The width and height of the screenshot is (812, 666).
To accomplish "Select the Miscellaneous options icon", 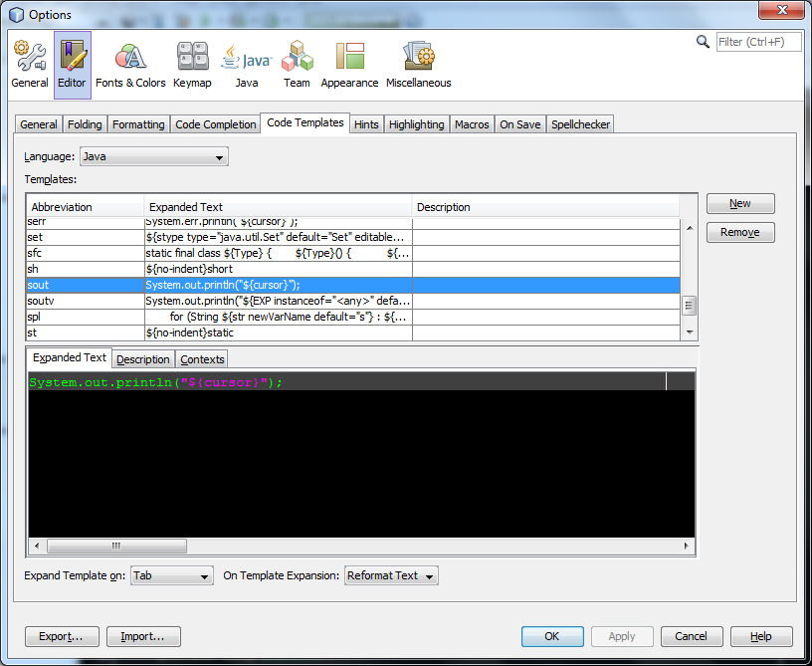I will (x=418, y=60).
